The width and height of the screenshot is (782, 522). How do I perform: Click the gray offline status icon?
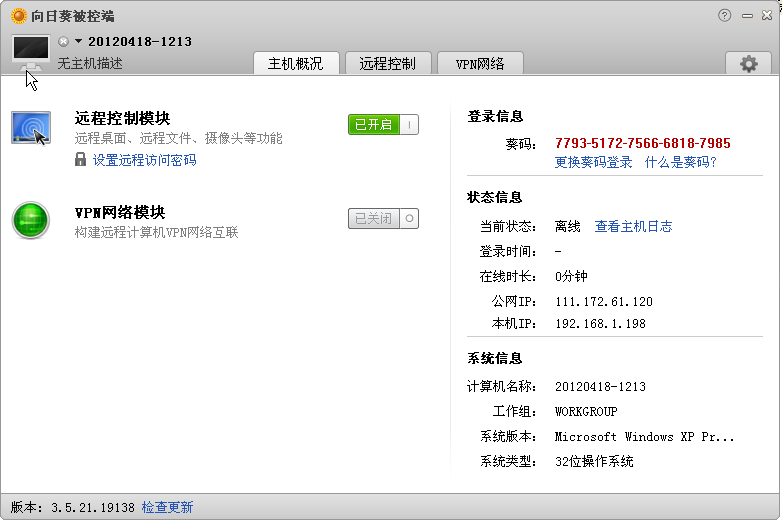(63, 41)
